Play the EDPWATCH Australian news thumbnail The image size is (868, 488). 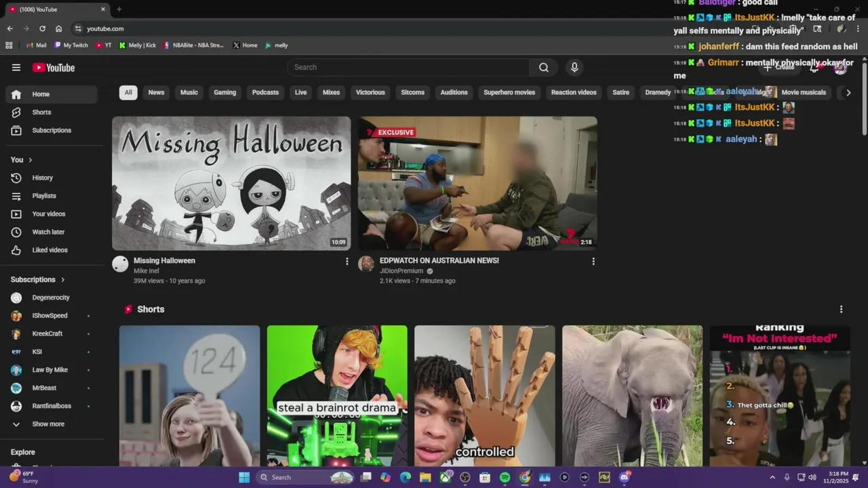pos(477,183)
